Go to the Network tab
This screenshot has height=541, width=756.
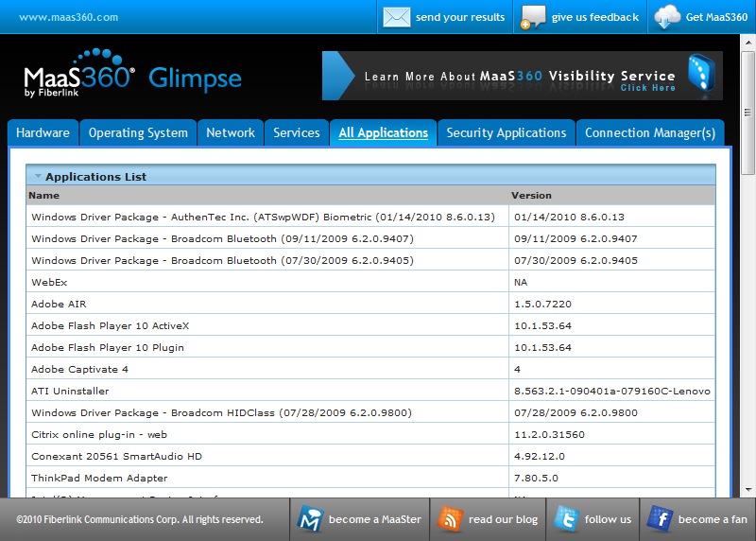[231, 132]
